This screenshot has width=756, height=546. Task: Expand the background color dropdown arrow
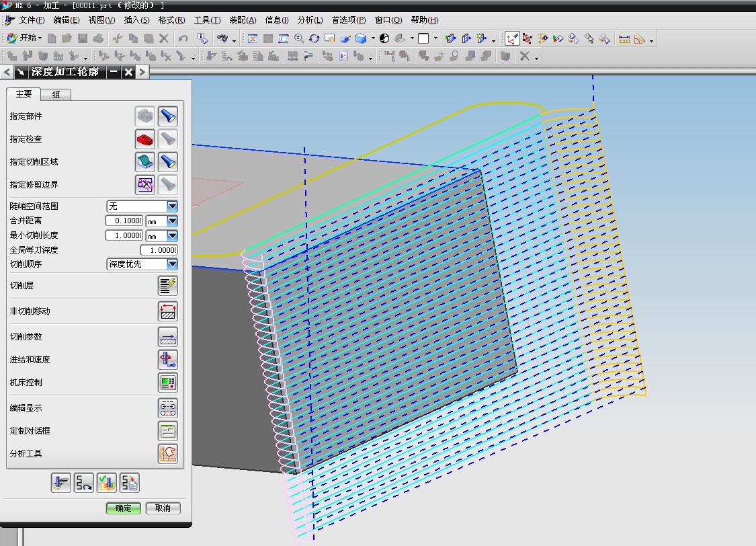click(x=436, y=38)
